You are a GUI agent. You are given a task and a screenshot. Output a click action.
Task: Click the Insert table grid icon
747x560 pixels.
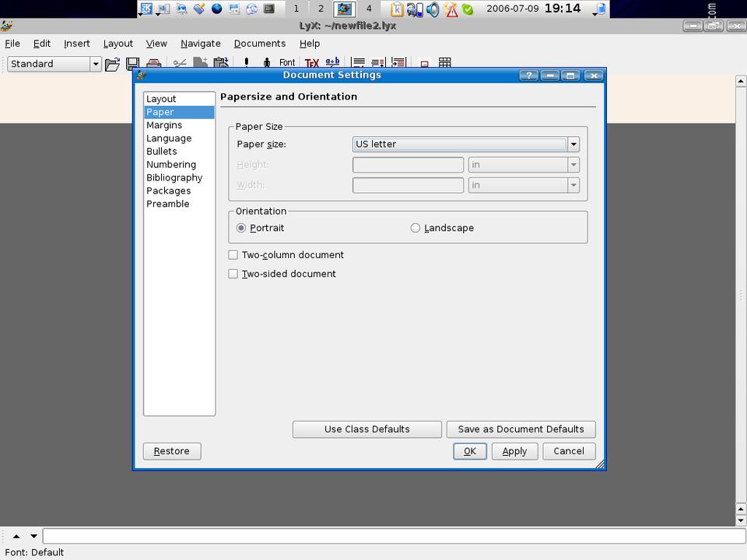point(445,63)
